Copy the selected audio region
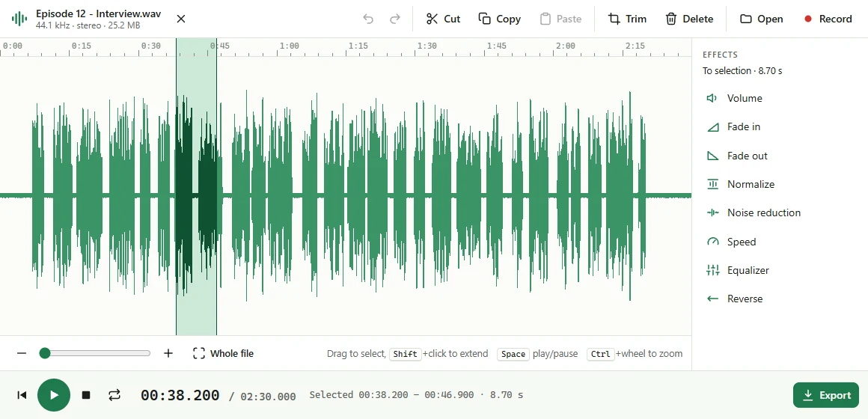The width and height of the screenshot is (868, 419). coord(499,19)
